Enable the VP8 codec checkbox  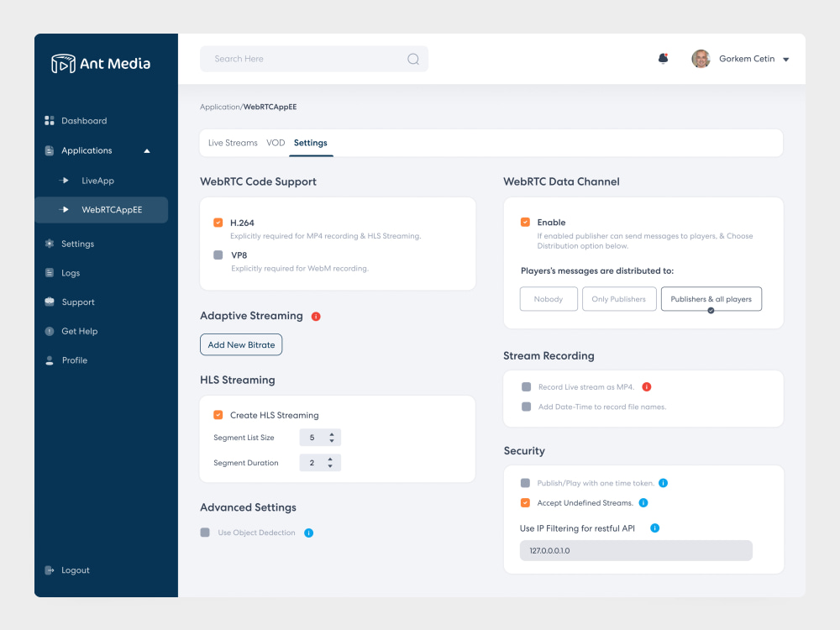(x=218, y=255)
